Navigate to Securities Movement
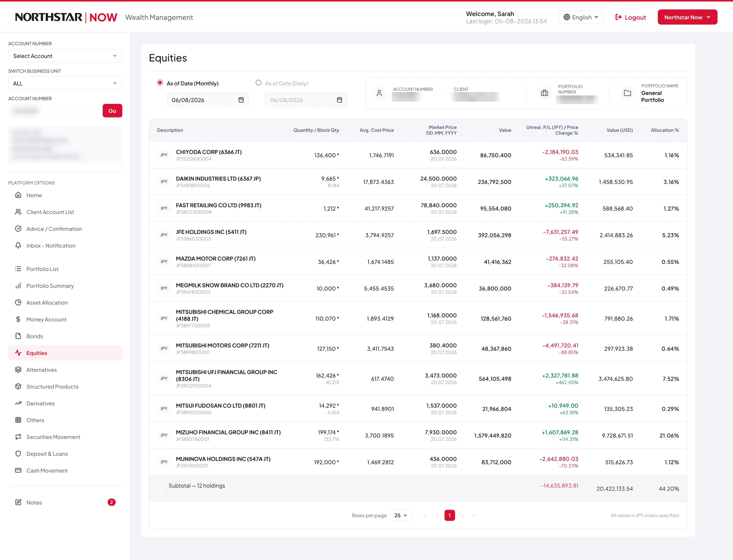Screen dimensions: 733x560 tap(53, 437)
